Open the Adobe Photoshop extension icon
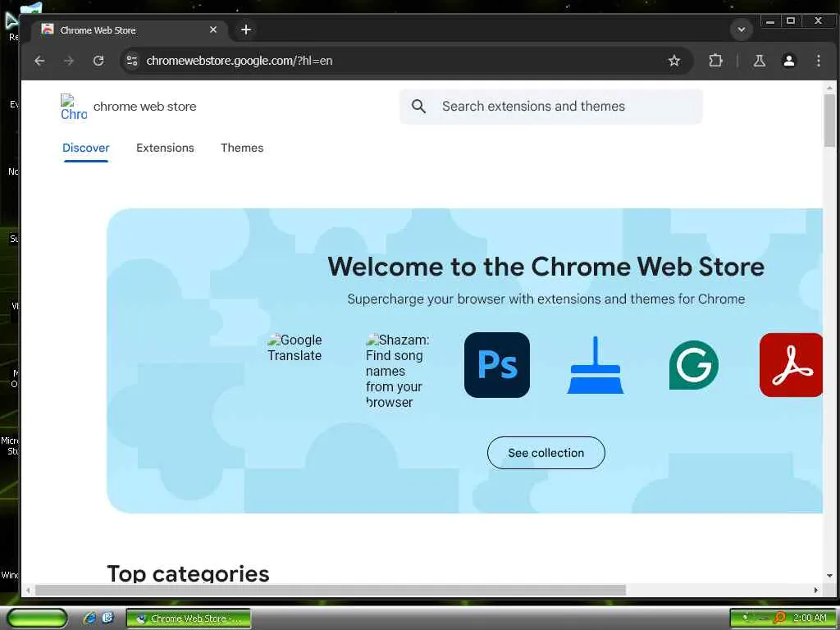840x630 pixels. click(496, 365)
